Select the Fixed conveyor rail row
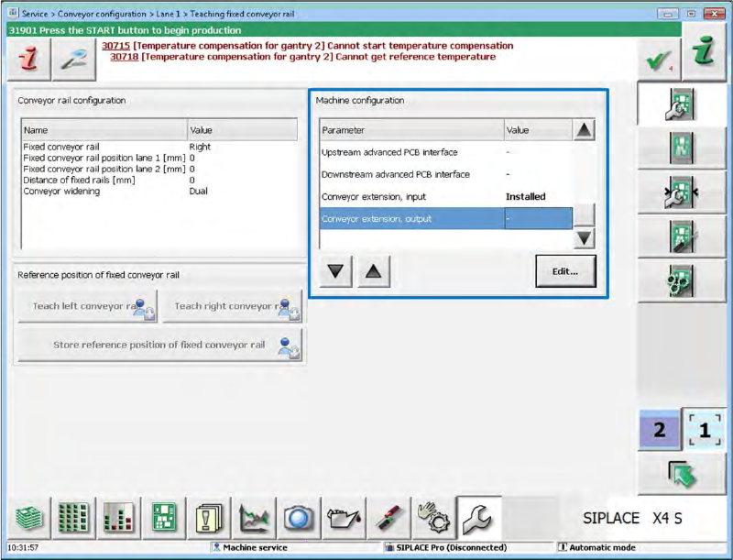 pos(159,147)
